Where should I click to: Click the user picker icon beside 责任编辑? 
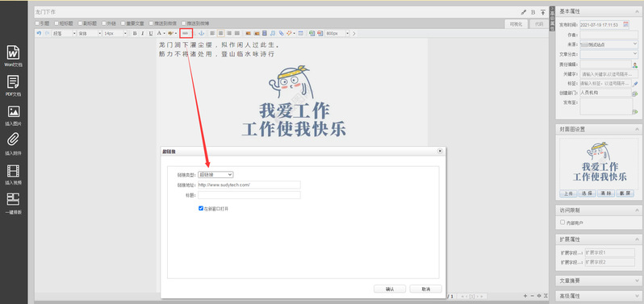(x=635, y=65)
